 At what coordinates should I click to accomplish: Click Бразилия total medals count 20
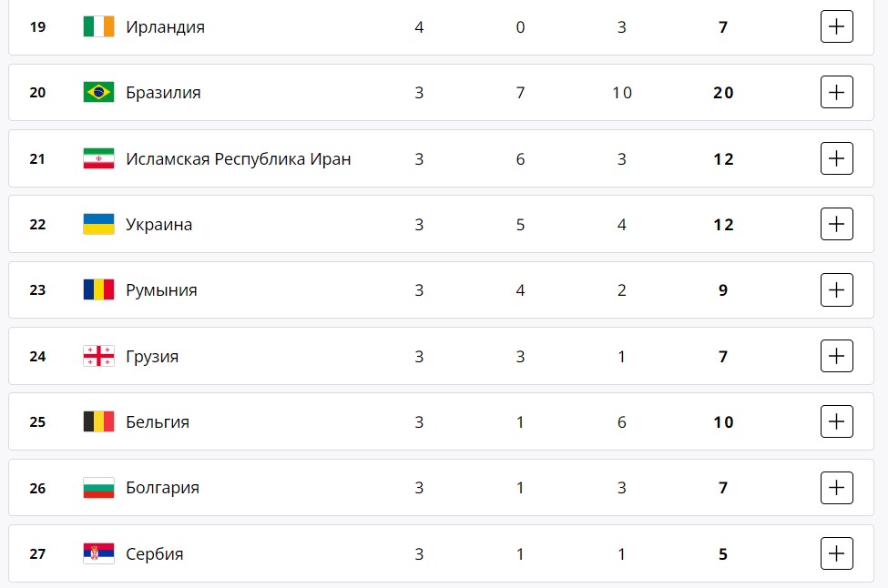(x=723, y=93)
